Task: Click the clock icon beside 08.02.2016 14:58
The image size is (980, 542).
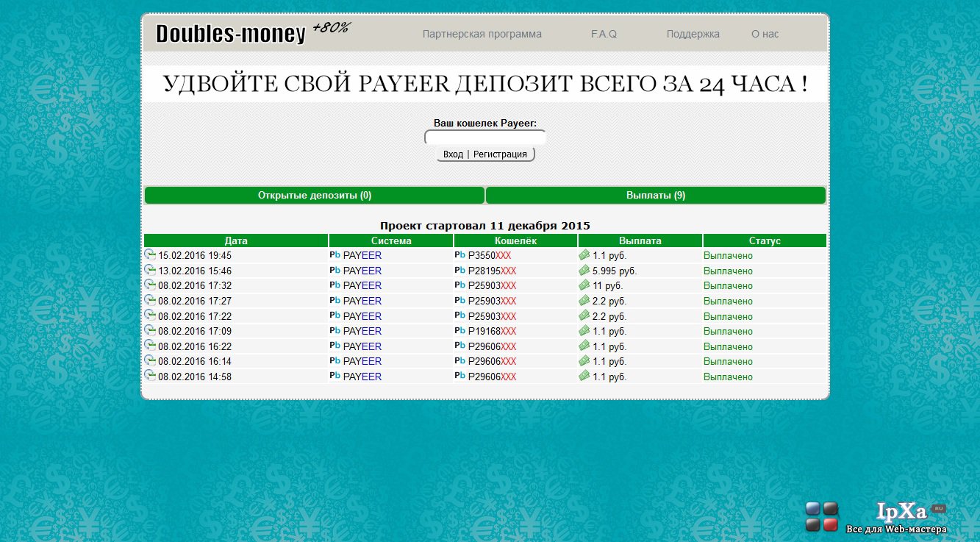Action: point(150,375)
